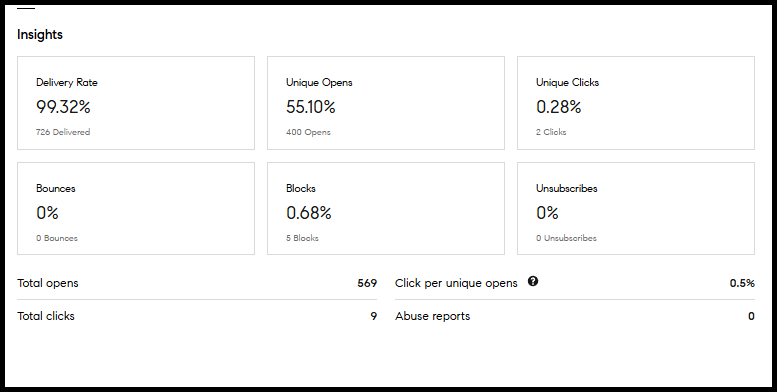Click the 400 Opens text
Viewport: 777px width, 392px height.
click(308, 132)
